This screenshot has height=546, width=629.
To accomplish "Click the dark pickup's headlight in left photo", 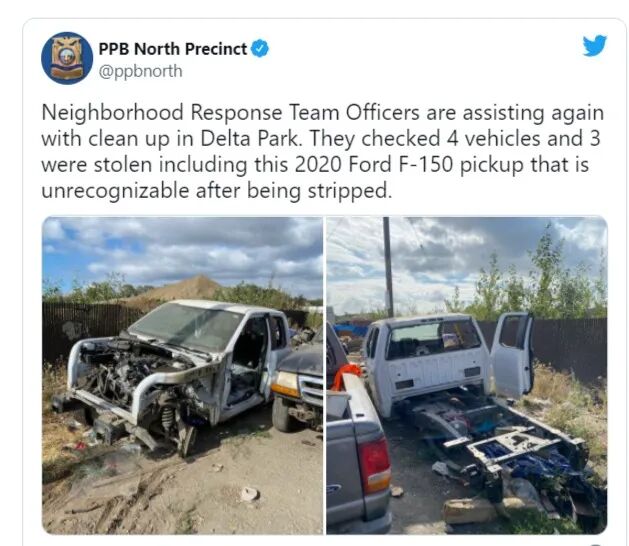I will (286, 384).
